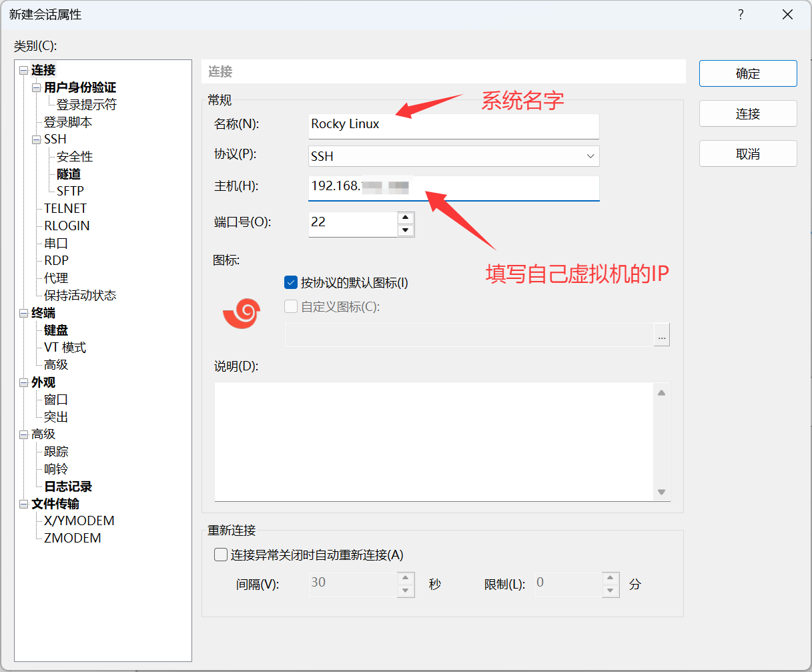This screenshot has height=672, width=812.
Task: Click the 连接 button on right
Action: point(747,113)
